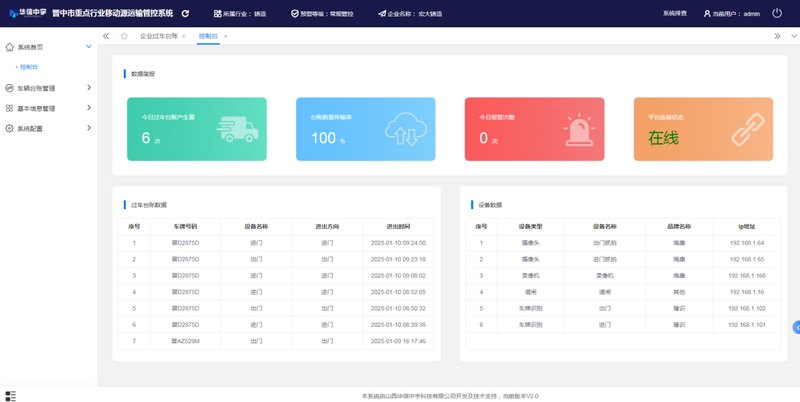Screen dimensions: 800x402
Task: Select 控制台 in the sidebar
Action: point(29,67)
